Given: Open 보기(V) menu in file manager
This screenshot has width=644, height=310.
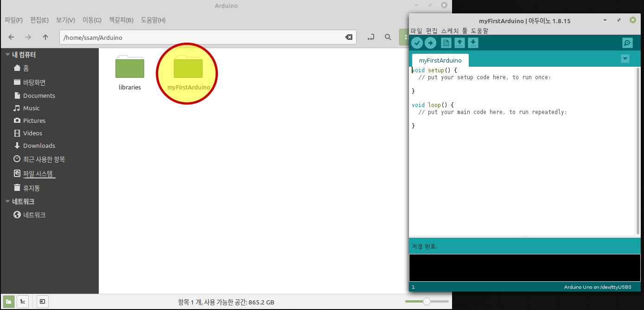Looking at the screenshot, I should pyautogui.click(x=65, y=20).
